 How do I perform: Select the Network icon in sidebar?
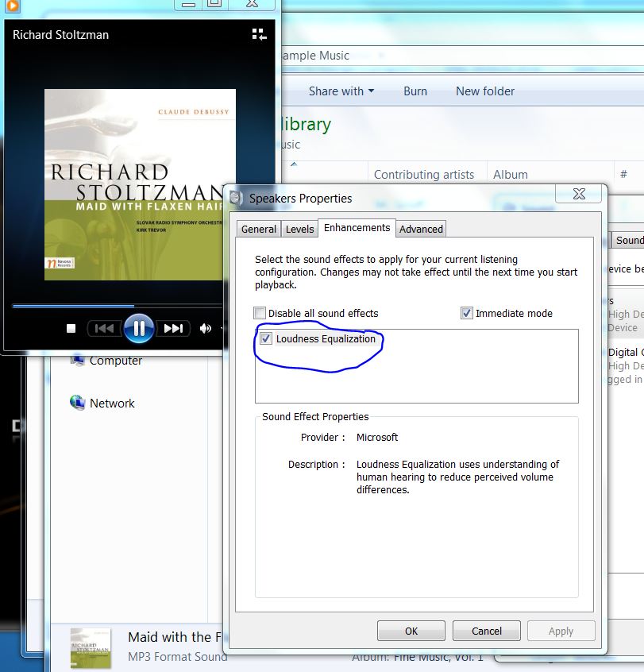(x=78, y=403)
